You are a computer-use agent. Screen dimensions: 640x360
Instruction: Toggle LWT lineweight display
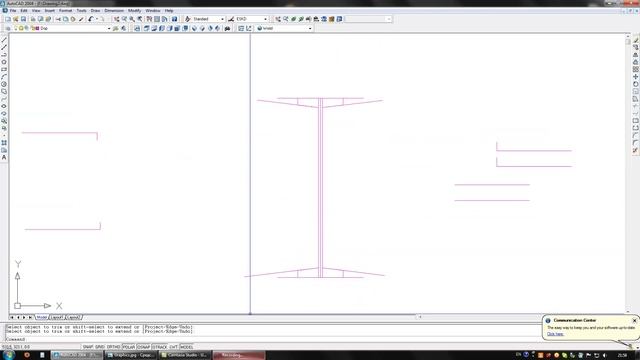[x=173, y=347]
